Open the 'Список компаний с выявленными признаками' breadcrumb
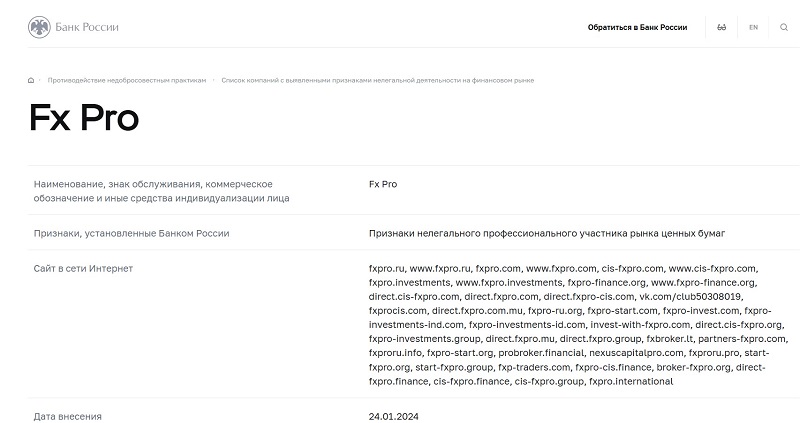This screenshot has height=423, width=800. (x=377, y=80)
